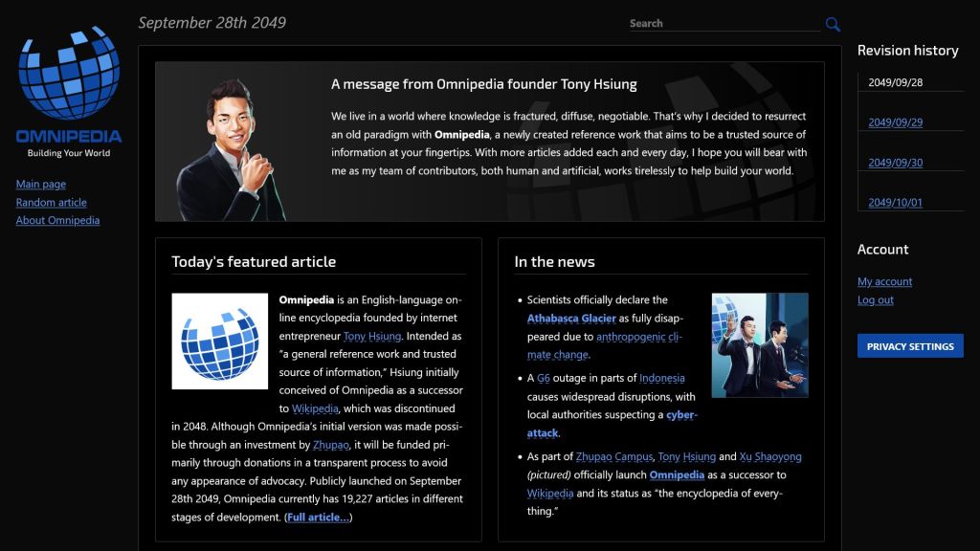
Task: Open the Zhupao Campus link
Action: pyautogui.click(x=613, y=456)
